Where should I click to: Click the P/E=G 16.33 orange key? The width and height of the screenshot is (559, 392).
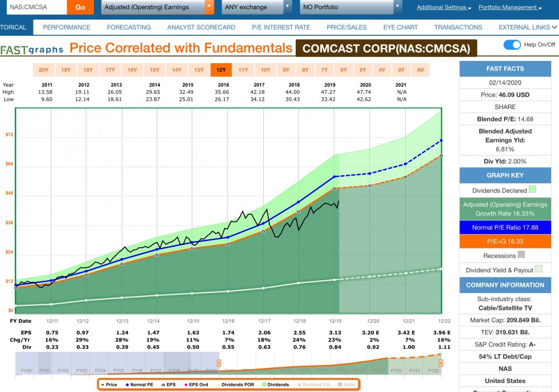[505, 242]
